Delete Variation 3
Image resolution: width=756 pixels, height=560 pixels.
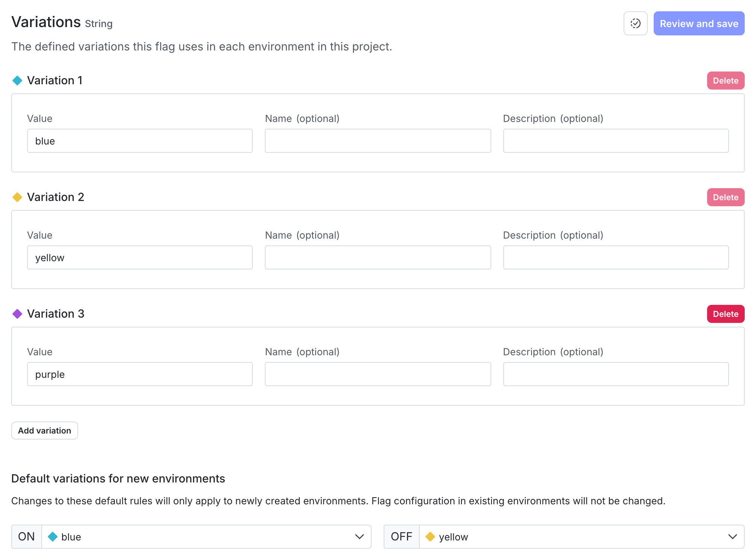pos(726,314)
